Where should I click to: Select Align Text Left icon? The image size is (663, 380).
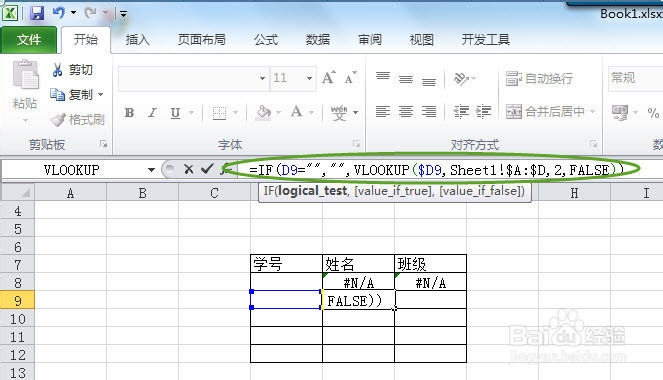click(383, 112)
